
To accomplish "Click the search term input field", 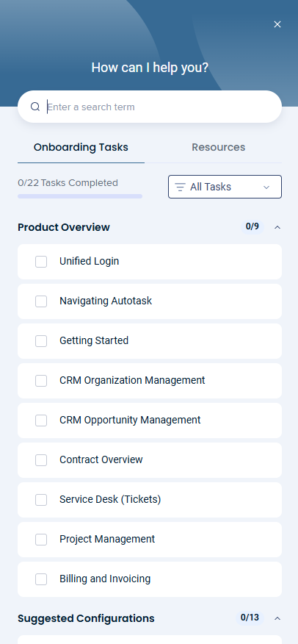I will (150, 107).
